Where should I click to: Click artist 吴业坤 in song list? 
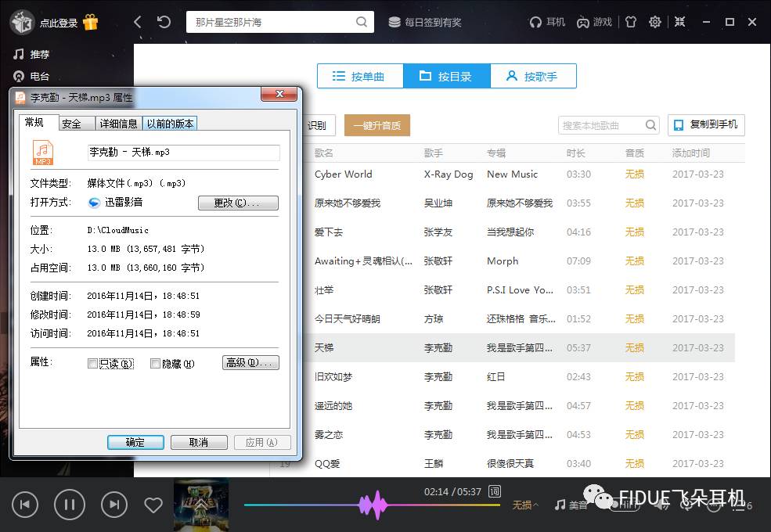(x=438, y=203)
